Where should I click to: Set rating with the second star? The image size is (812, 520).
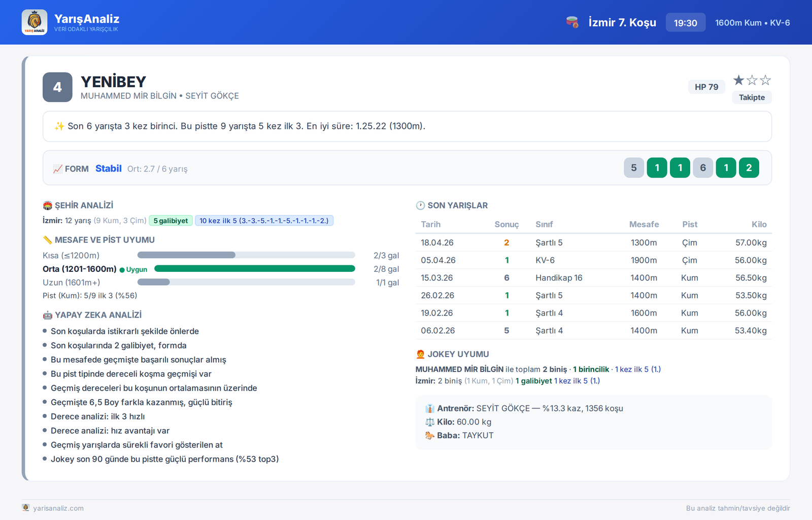(x=752, y=80)
